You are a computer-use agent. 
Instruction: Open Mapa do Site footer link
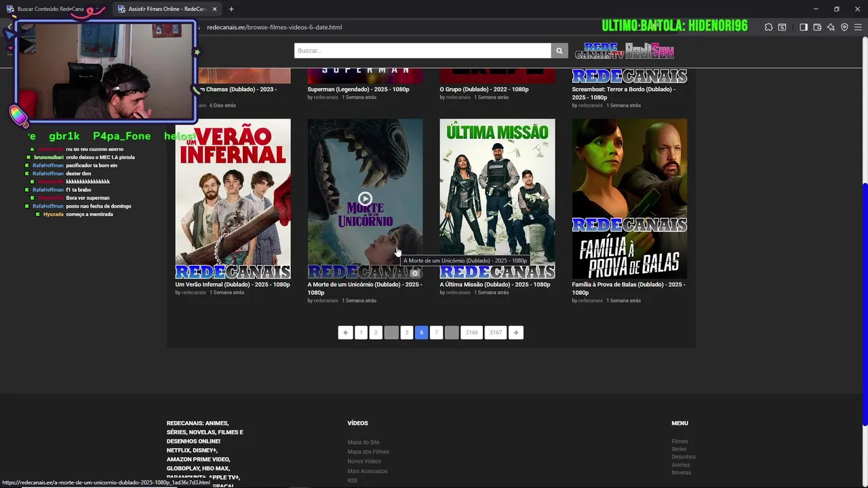pos(363,443)
